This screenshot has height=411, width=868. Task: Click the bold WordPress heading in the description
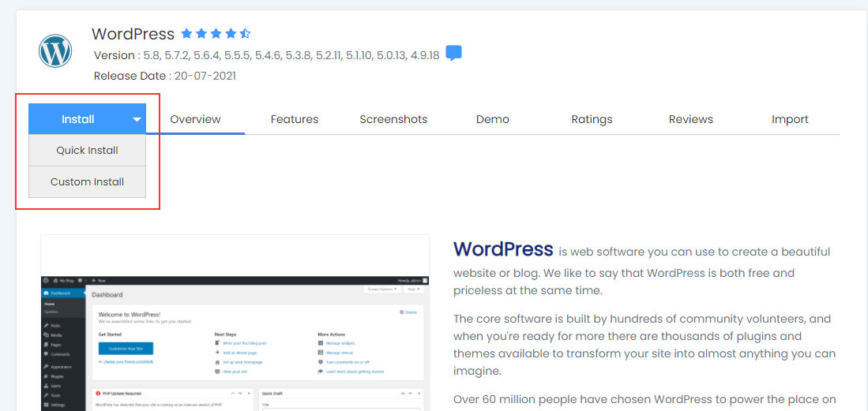(503, 249)
